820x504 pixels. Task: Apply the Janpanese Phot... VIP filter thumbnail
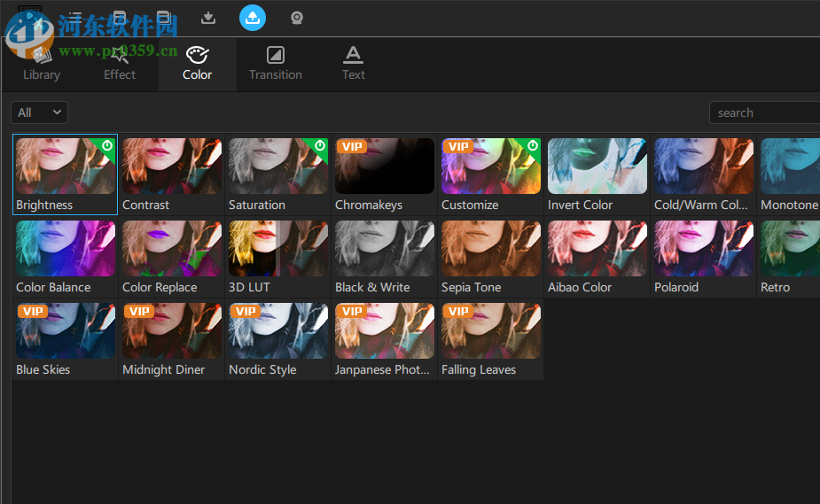point(385,330)
